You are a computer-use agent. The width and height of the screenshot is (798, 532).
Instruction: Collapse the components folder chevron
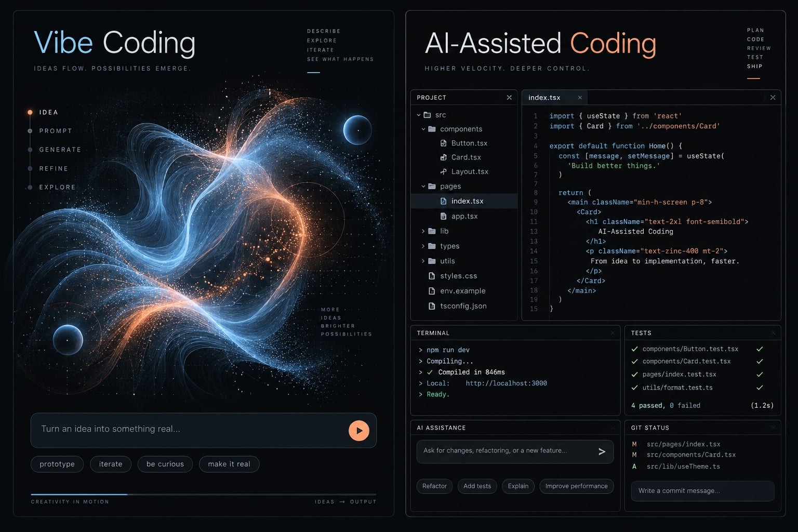coord(423,129)
